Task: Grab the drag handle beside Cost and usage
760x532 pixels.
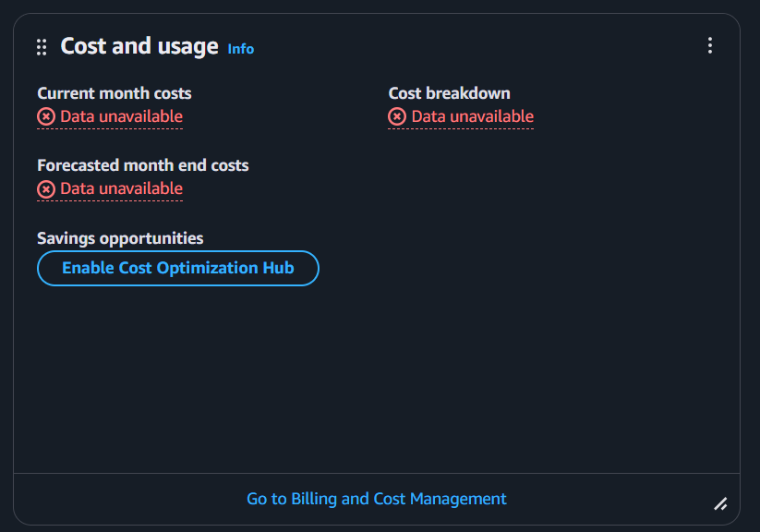Action: click(42, 47)
